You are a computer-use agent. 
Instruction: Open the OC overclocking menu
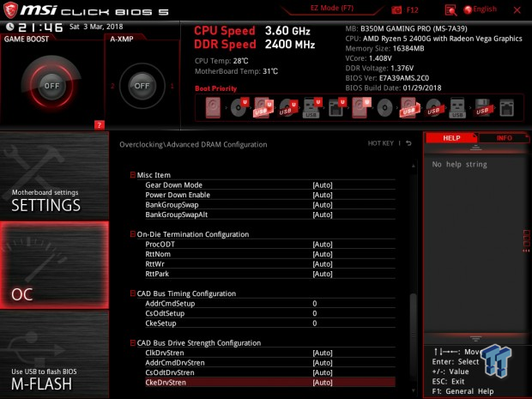pyautogui.click(x=54, y=265)
